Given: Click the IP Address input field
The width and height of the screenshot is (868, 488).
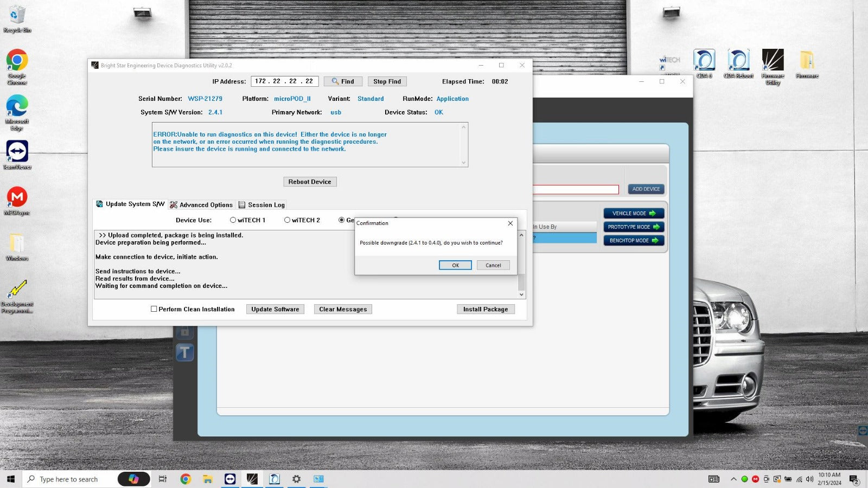Looking at the screenshot, I should tap(284, 81).
